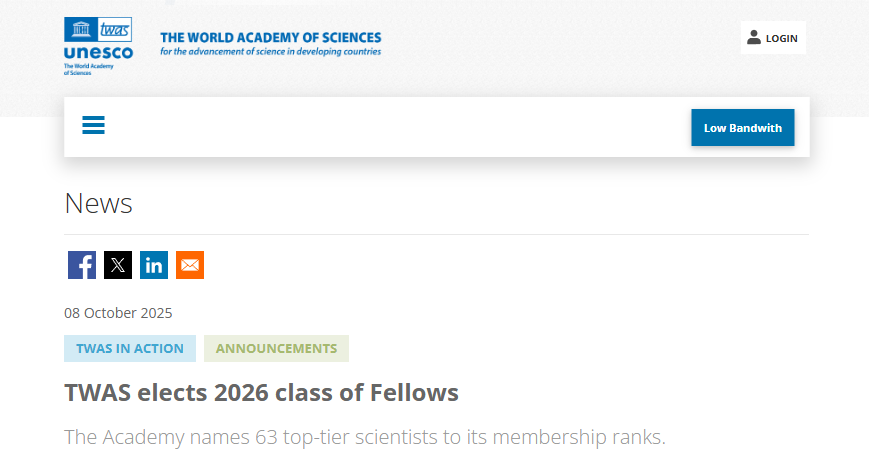
Task: Open the ANNOUNCEMENTS category tag
Action: tap(276, 348)
